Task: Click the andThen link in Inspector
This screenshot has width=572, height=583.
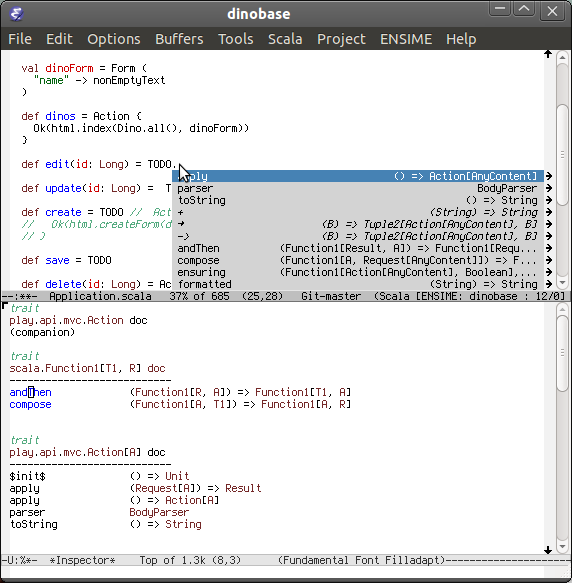Action: pos(30,392)
